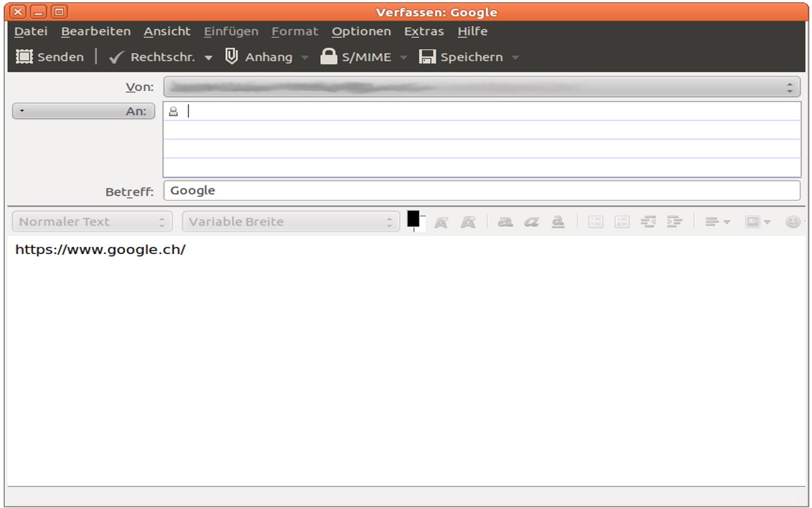Open the Extras menu
This screenshot has width=812, height=508.
pos(424,31)
